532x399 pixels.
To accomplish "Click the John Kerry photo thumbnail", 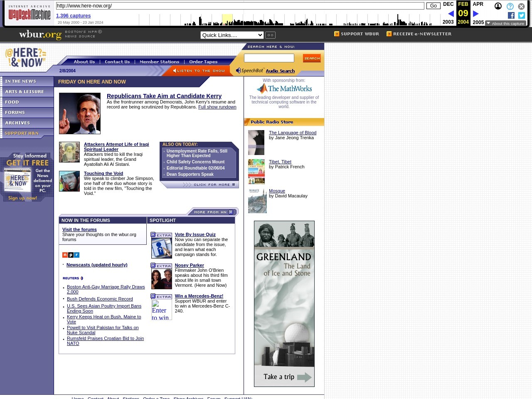I will 80,113.
